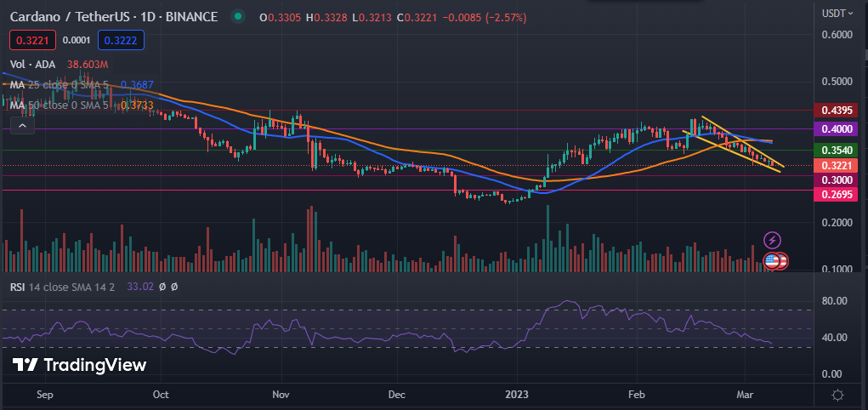Click the green 0.3540 price label
This screenshot has width=868, height=410.
(836, 151)
